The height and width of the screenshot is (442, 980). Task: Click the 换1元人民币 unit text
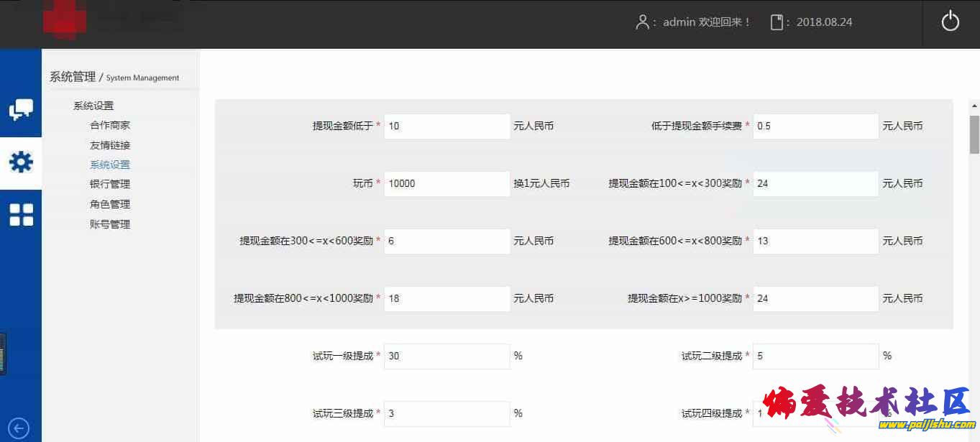pyautogui.click(x=541, y=183)
